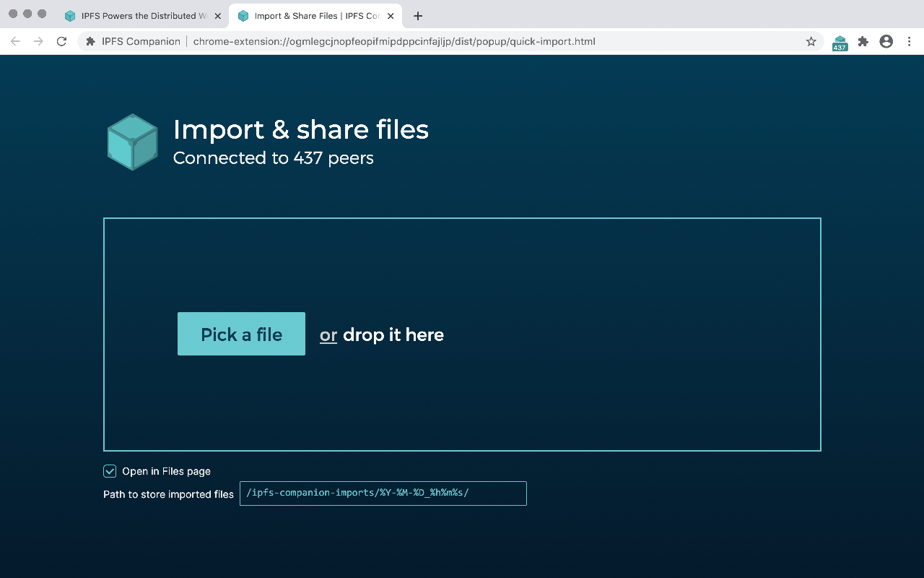Image resolution: width=924 pixels, height=578 pixels.
Task: Uncheck Open in Files page
Action: 109,471
